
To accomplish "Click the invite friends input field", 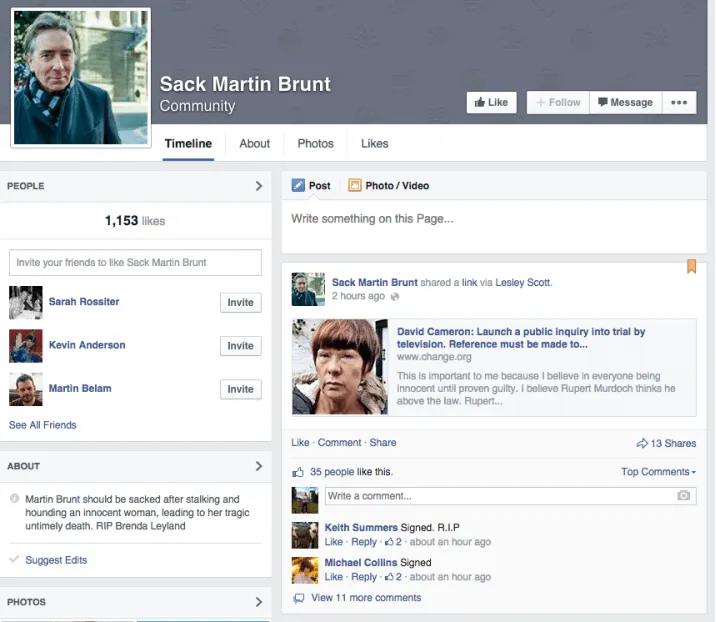I will coord(135,262).
